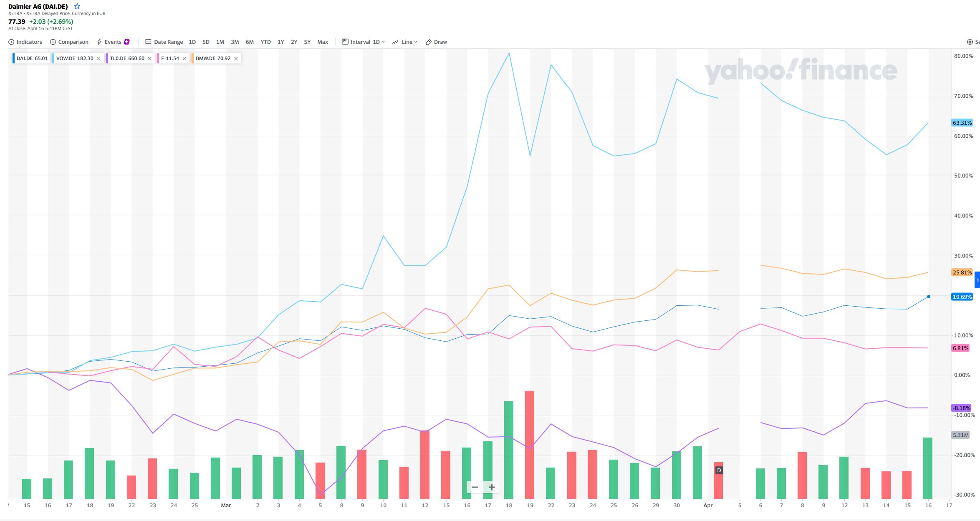Expand the Line chart type dropdown
Screen dimensions: 980x521
coord(405,42)
